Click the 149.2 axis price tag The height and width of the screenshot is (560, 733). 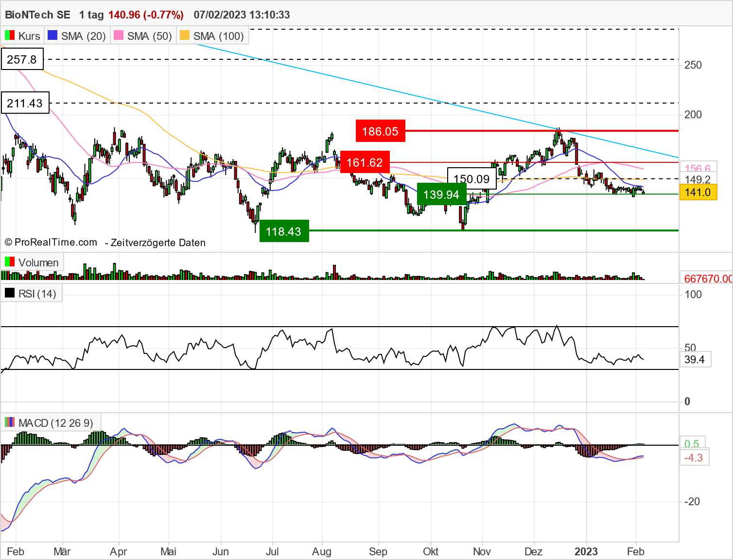click(698, 179)
